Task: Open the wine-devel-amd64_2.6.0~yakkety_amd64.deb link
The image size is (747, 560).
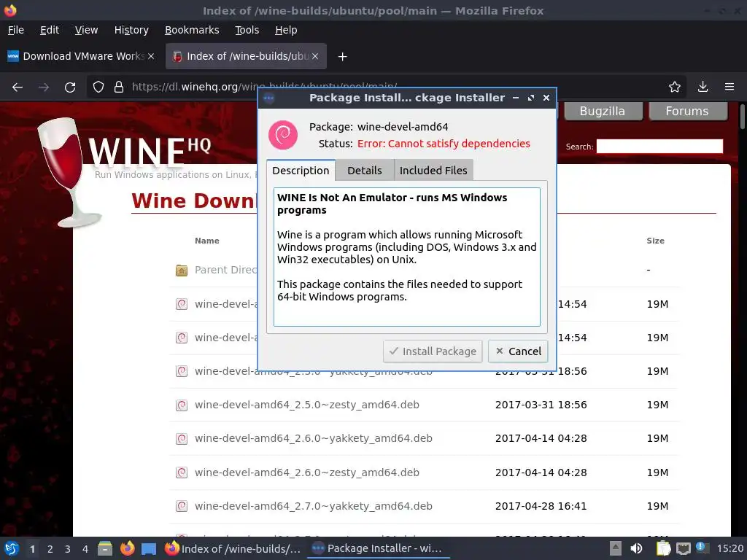Action: pos(314,438)
